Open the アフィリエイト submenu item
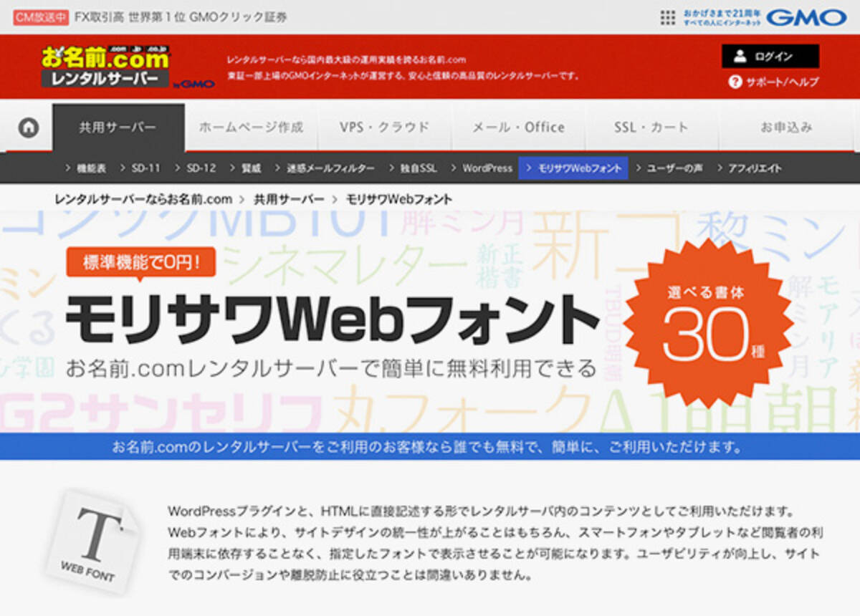 click(749, 169)
